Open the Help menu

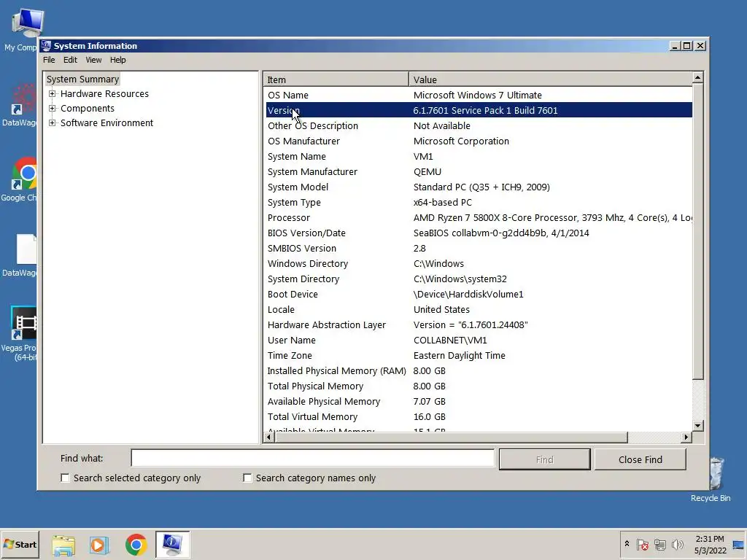pyautogui.click(x=117, y=60)
